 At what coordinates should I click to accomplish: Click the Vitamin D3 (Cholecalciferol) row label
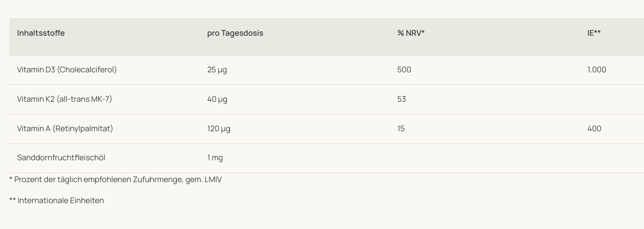point(67,70)
